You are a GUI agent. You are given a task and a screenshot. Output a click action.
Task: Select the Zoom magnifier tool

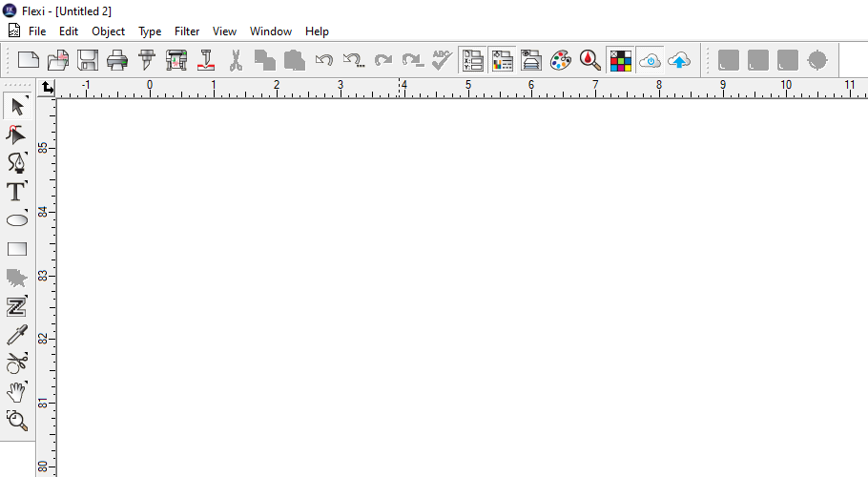tap(17, 420)
